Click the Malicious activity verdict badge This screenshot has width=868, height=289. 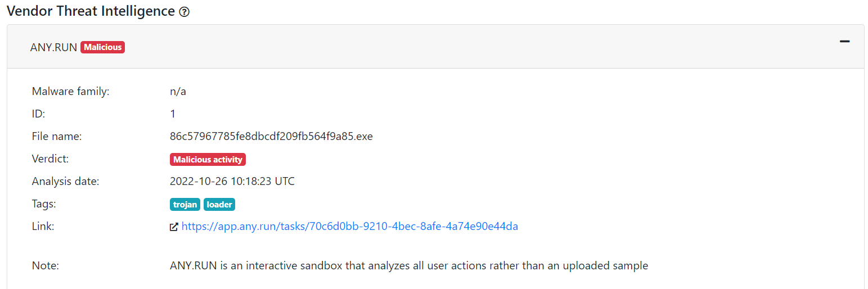coord(208,160)
